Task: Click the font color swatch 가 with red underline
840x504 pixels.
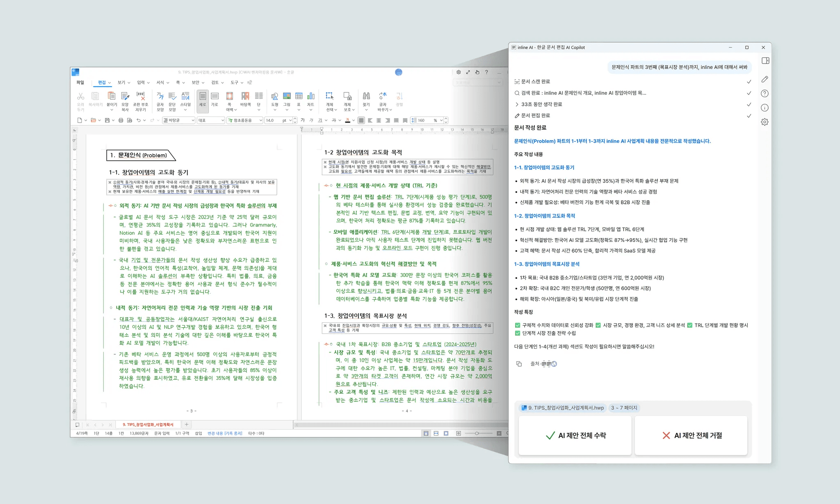Action: [x=347, y=120]
